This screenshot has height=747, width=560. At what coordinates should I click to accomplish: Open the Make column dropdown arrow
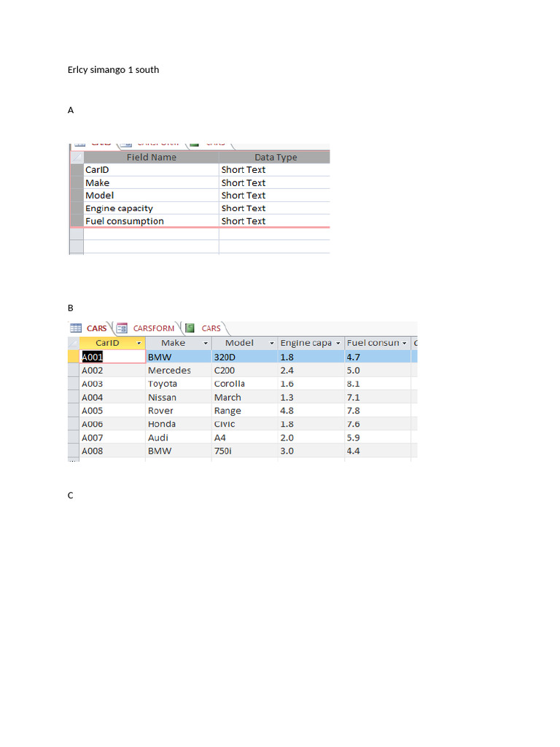point(206,343)
